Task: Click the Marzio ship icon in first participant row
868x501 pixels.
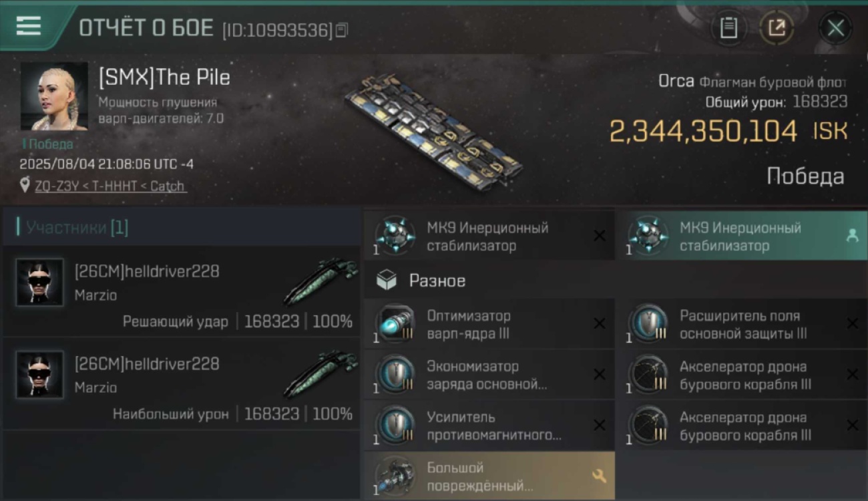Action: click(320, 281)
